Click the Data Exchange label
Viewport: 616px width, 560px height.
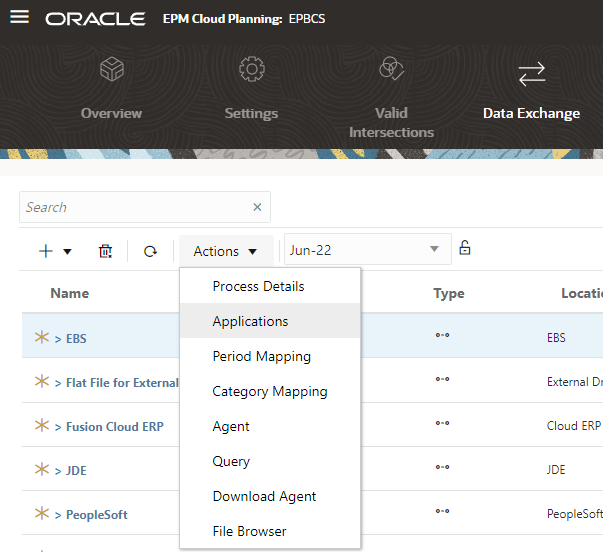(x=532, y=113)
